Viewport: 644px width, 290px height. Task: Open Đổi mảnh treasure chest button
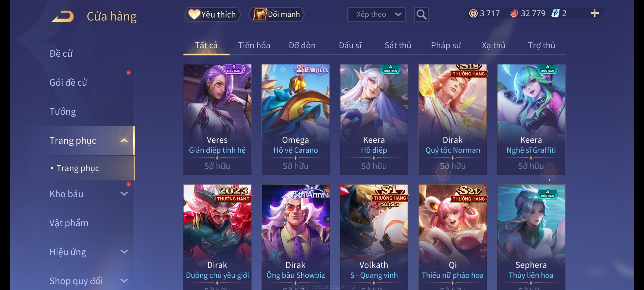(277, 15)
